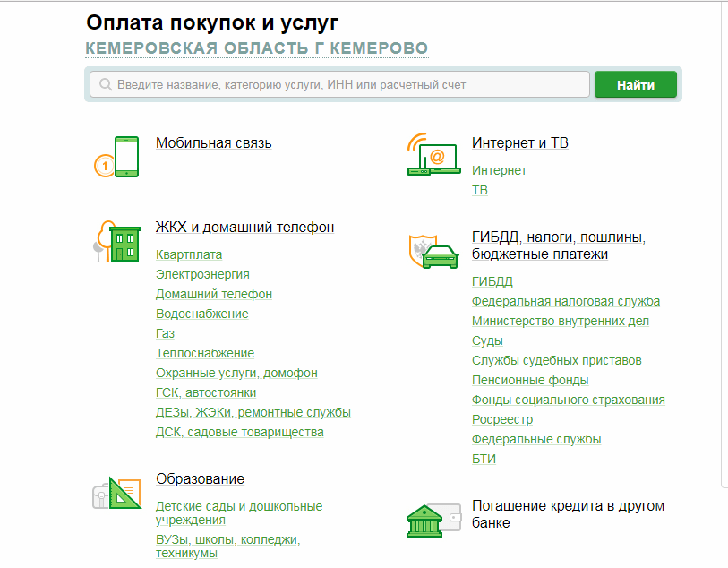The image size is (728, 568).
Task: Select the Электроэнергия payment link
Action: pyautogui.click(x=202, y=275)
